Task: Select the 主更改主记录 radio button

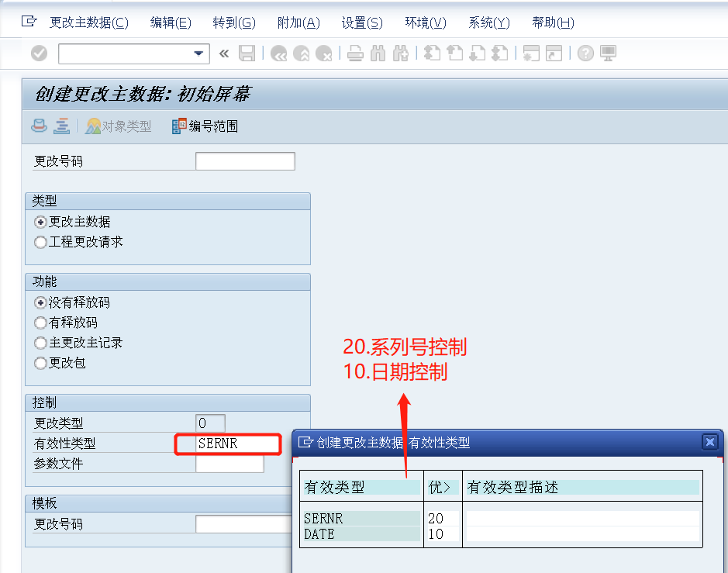Action: tap(40, 343)
